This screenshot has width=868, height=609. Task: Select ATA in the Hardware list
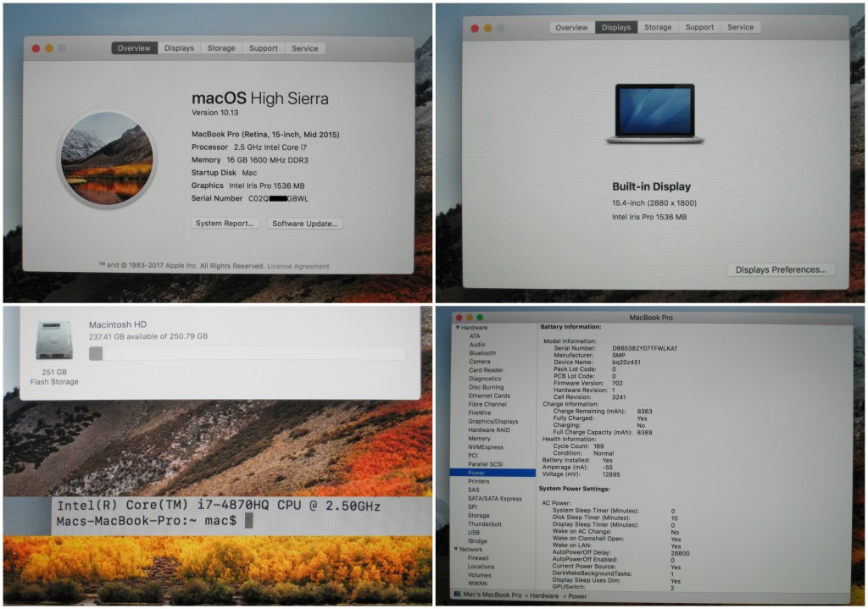coord(475,335)
